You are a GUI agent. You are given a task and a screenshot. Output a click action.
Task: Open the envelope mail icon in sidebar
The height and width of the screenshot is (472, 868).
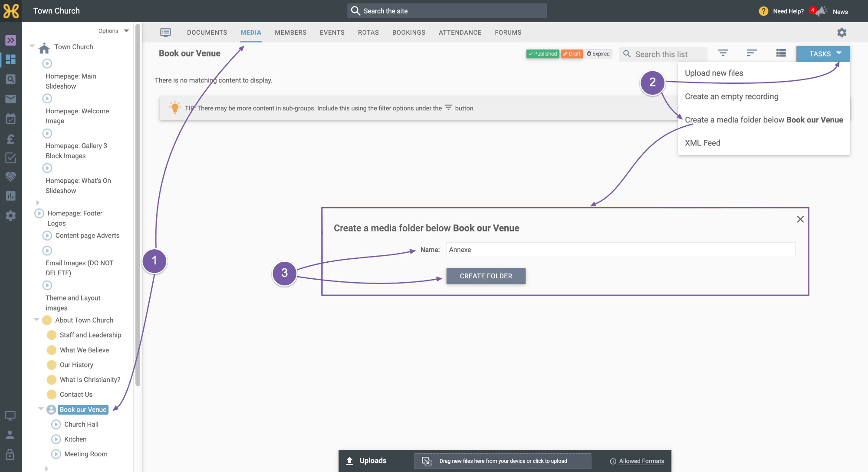[x=10, y=99]
